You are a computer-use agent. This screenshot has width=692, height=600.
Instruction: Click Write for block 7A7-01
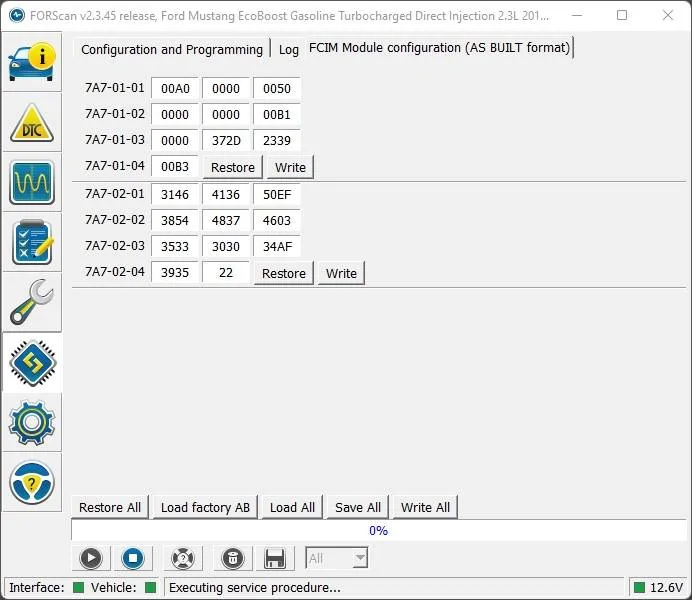[290, 167]
